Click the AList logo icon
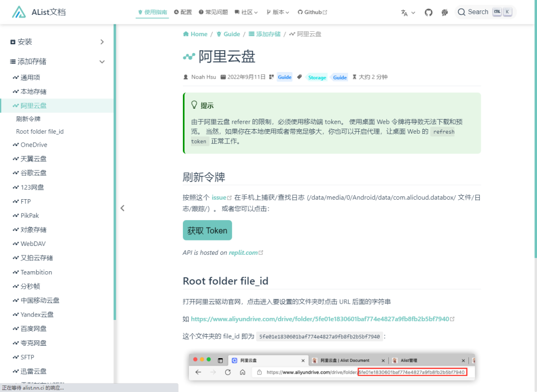The image size is (537, 392). tap(19, 12)
